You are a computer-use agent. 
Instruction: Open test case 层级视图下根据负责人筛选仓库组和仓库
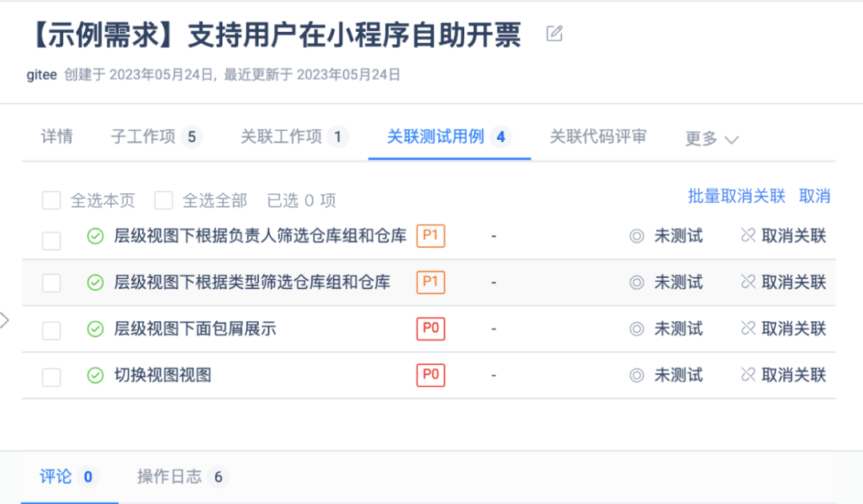(260, 236)
